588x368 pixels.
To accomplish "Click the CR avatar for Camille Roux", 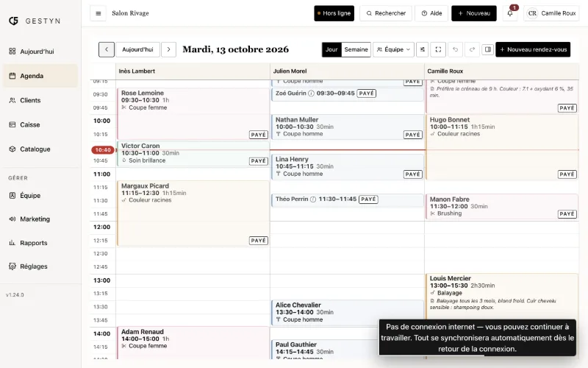I will pos(532,13).
